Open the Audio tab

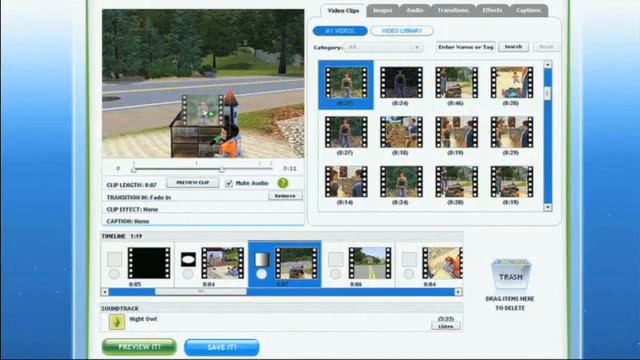pyautogui.click(x=415, y=11)
